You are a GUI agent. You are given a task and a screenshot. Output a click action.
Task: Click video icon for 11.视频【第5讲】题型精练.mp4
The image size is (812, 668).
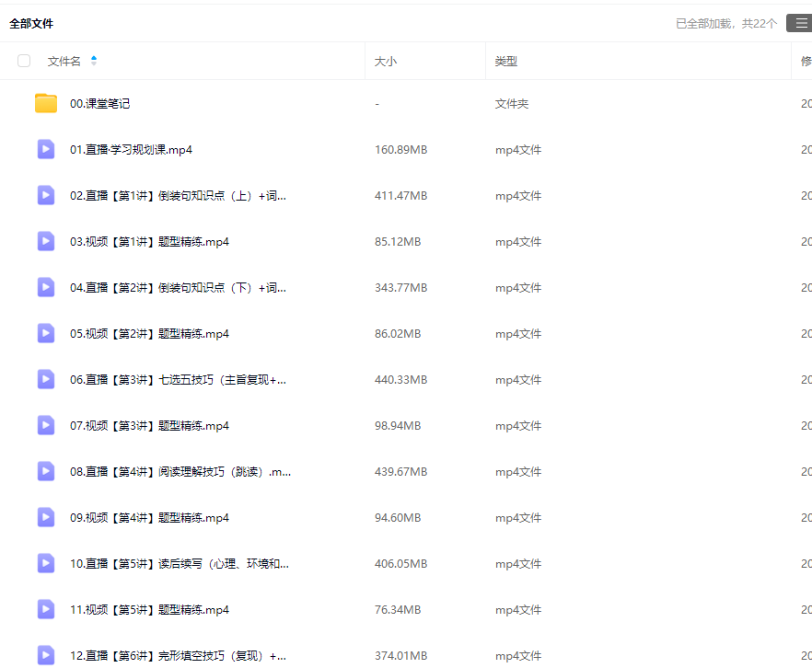(x=46, y=609)
